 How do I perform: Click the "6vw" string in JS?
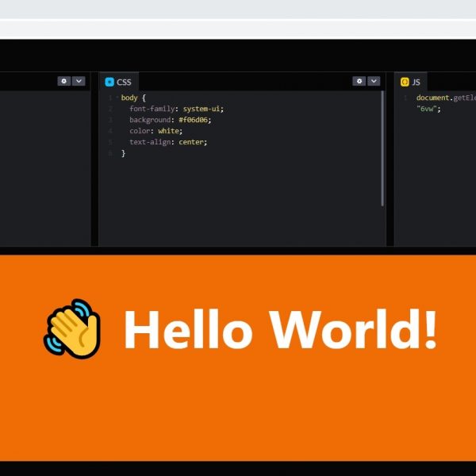coord(428,109)
